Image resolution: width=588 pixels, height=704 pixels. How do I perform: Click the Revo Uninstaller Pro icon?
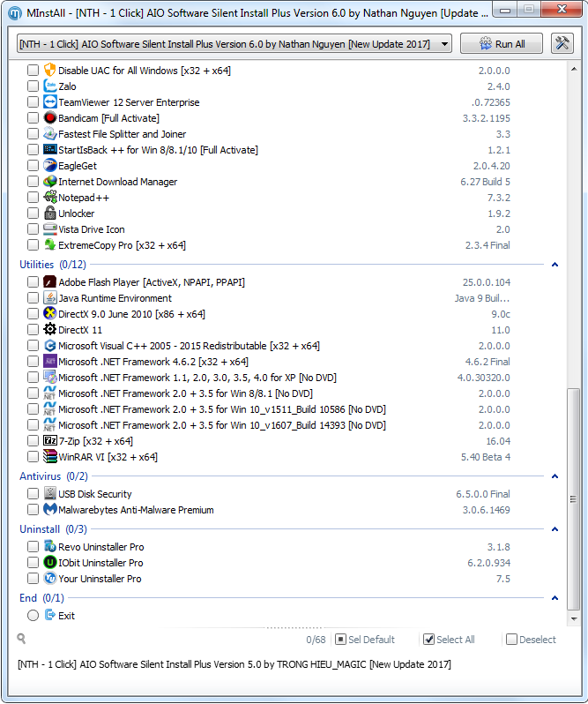tap(49, 546)
